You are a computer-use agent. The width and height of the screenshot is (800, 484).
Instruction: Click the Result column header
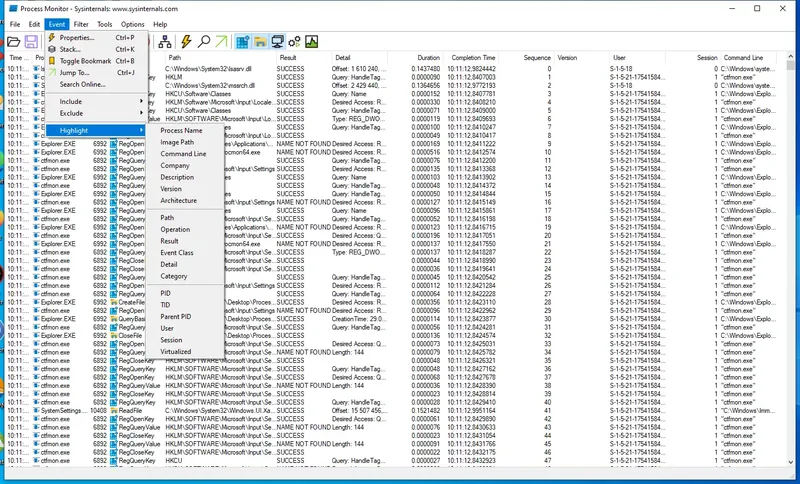[x=303, y=58]
